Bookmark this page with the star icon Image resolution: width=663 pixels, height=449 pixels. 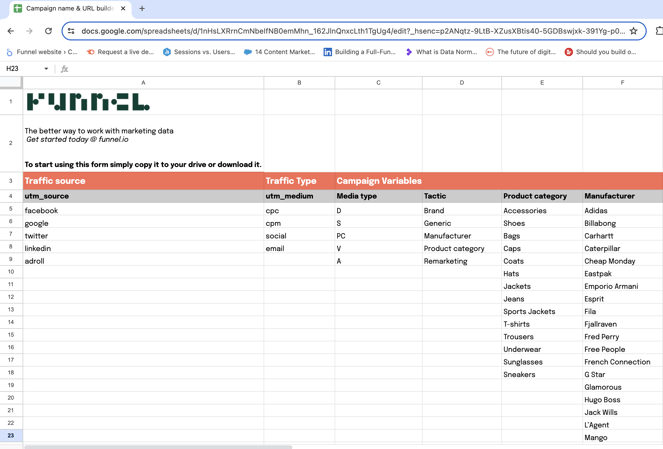point(633,31)
